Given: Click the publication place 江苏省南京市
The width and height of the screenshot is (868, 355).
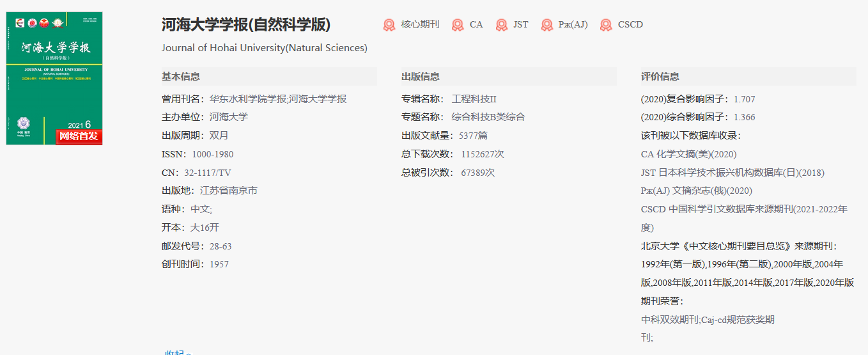Looking at the screenshot, I should coord(229,191).
